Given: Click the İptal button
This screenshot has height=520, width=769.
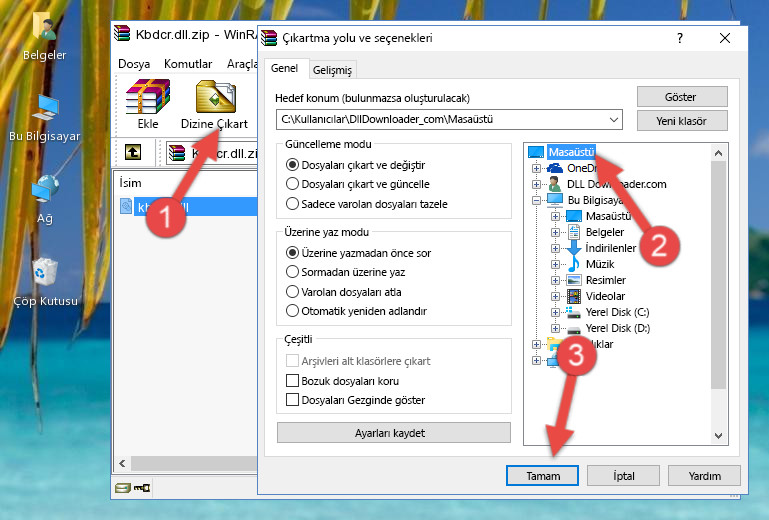Looking at the screenshot, I should click(623, 476).
